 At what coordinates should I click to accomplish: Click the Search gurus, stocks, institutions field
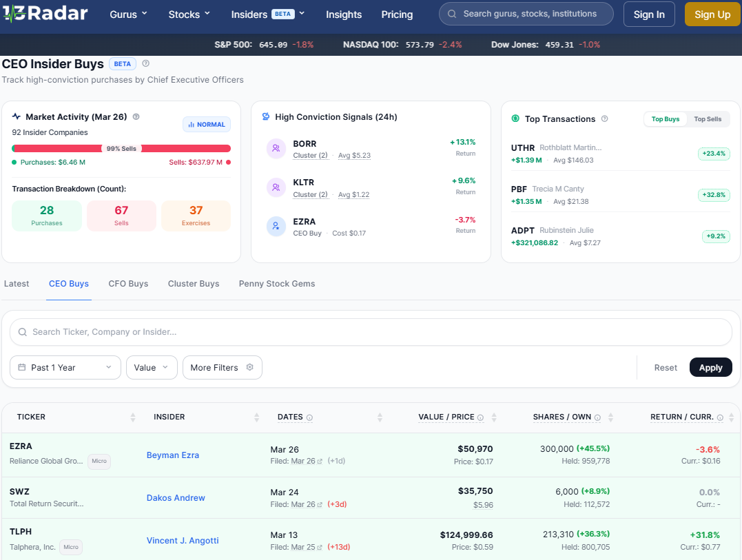(x=526, y=14)
